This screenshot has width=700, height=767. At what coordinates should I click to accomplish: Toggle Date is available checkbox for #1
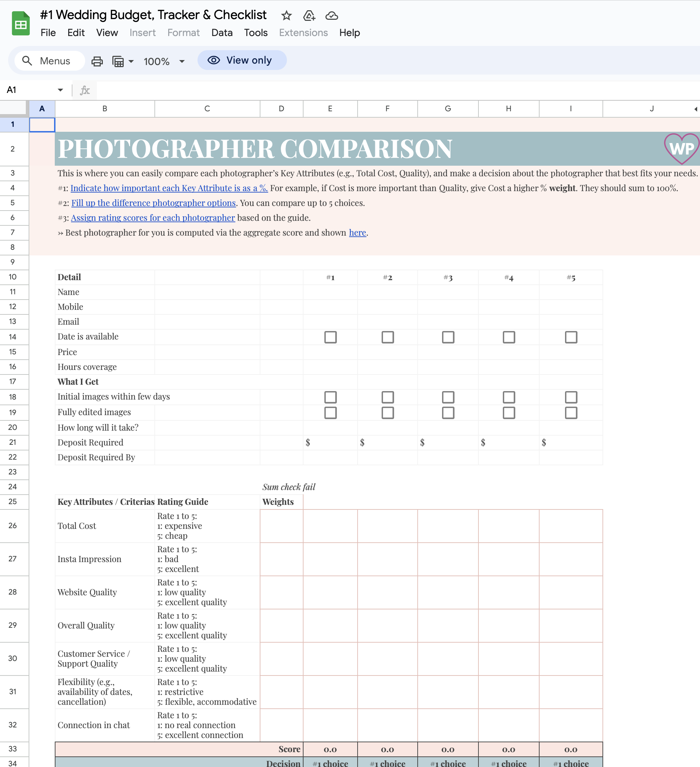point(330,337)
